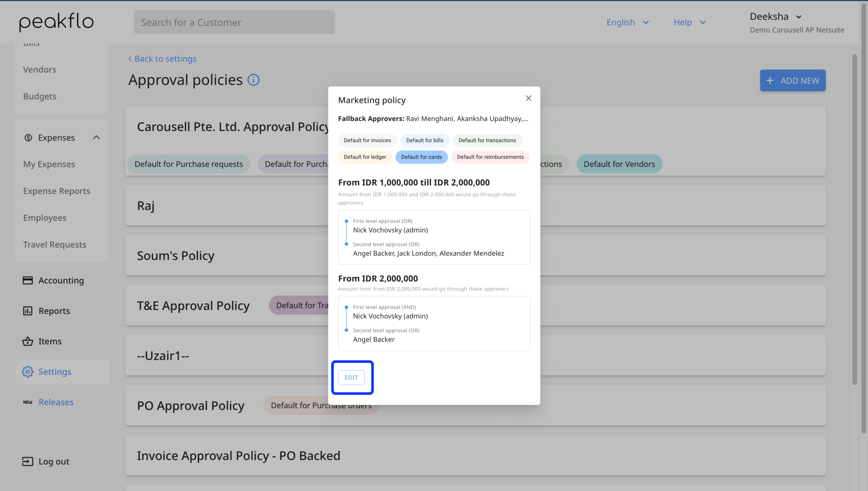This screenshot has height=491, width=868.
Task: Click the plus icon on ADD NEW
Action: tap(770, 80)
